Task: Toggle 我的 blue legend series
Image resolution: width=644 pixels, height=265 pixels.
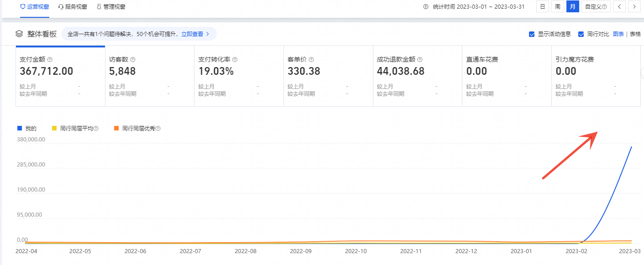Action: tap(20, 129)
